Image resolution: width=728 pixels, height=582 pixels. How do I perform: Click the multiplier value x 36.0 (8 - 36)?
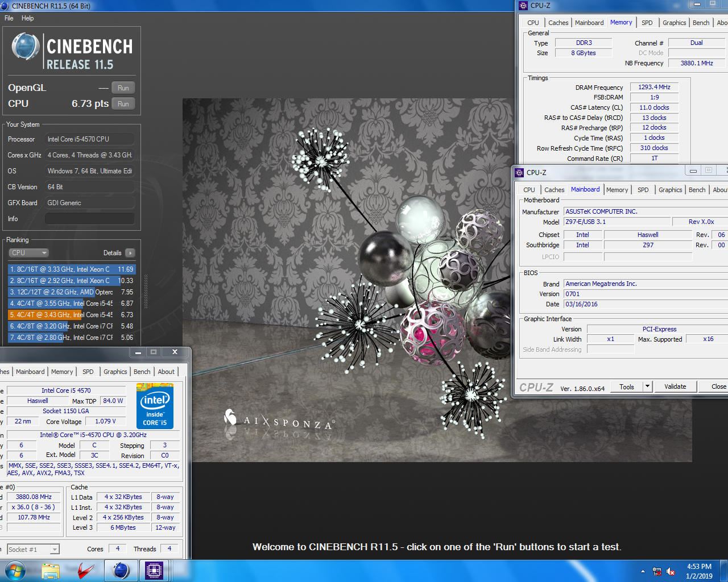[33, 507]
